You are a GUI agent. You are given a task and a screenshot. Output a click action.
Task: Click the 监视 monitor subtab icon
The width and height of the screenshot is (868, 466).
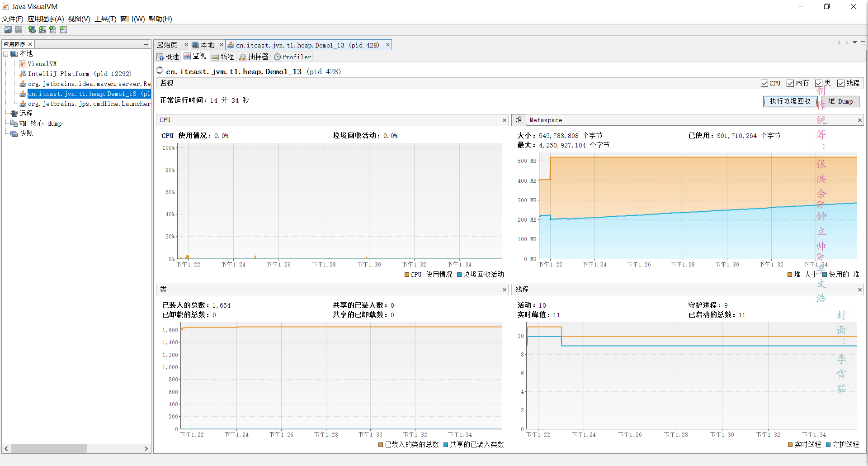(187, 56)
